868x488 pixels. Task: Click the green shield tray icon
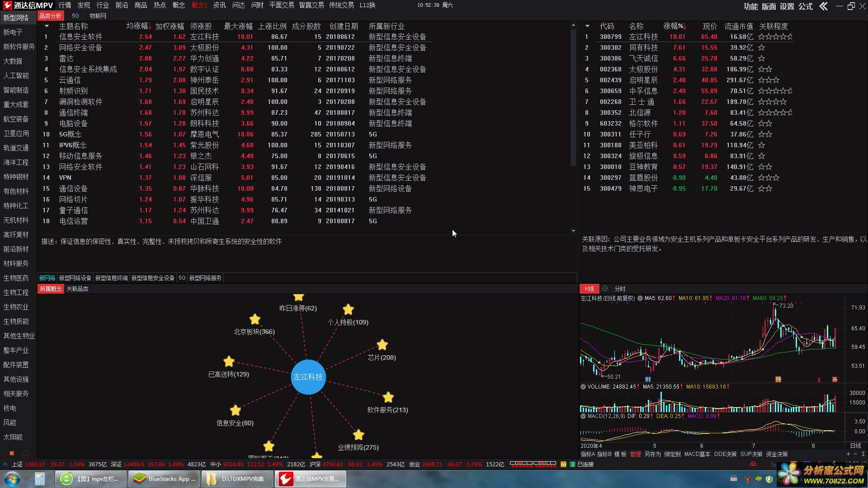pyautogui.click(x=769, y=479)
